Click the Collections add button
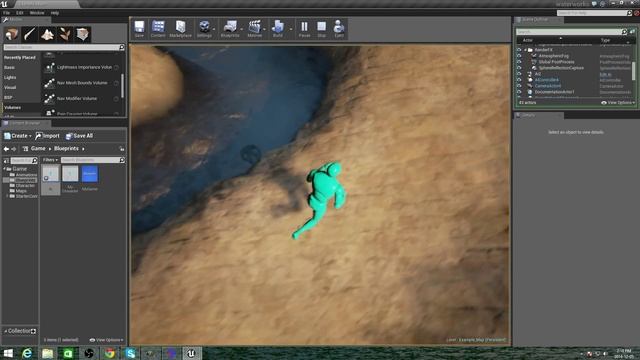 [33, 331]
